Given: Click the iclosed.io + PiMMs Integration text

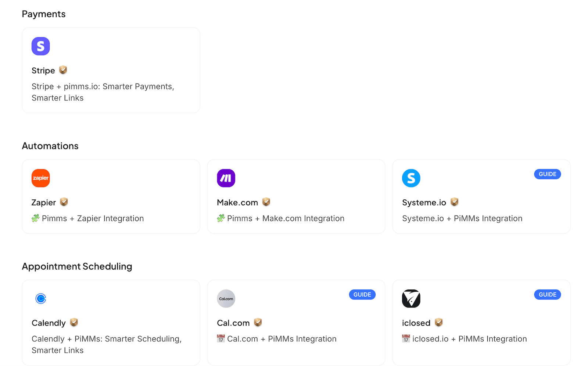Looking at the screenshot, I should pyautogui.click(x=469, y=339).
